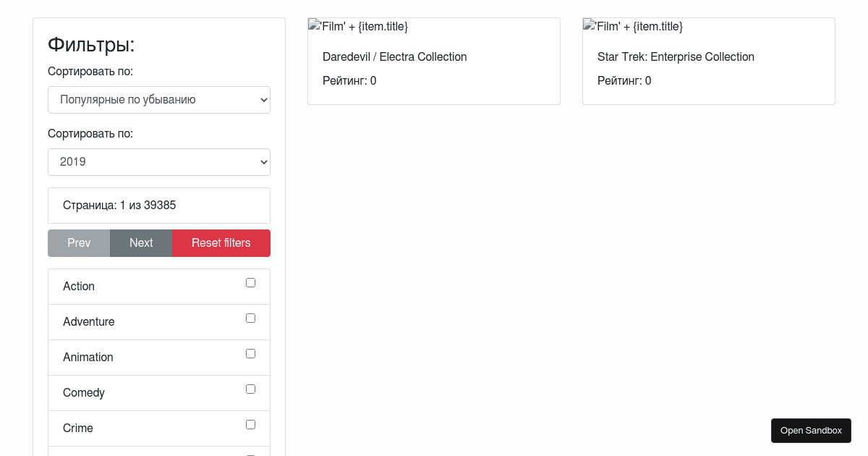The width and height of the screenshot is (868, 456).
Task: Click the Open Sandbox button
Action: coord(811,430)
